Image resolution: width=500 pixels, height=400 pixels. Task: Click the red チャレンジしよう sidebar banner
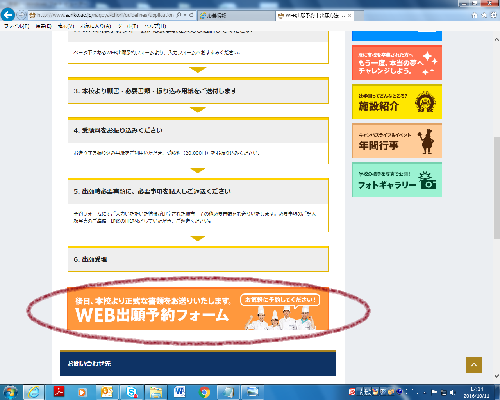click(x=397, y=63)
